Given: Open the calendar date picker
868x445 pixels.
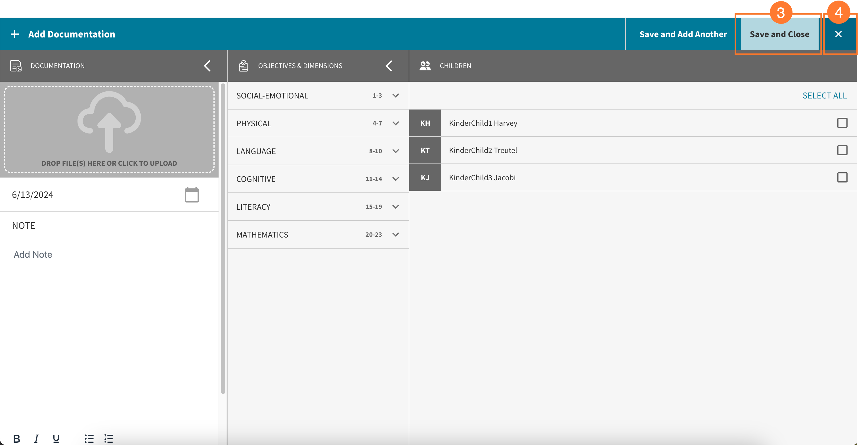Looking at the screenshot, I should [191, 194].
